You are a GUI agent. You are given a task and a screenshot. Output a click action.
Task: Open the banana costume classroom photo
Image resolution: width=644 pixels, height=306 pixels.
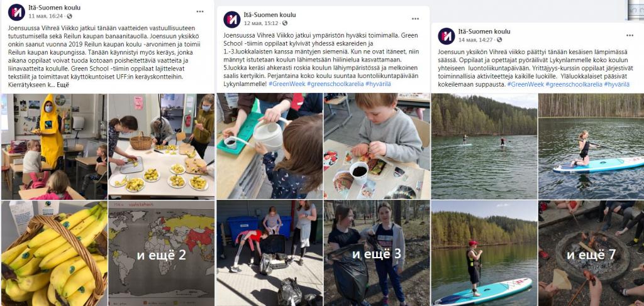coord(54,146)
